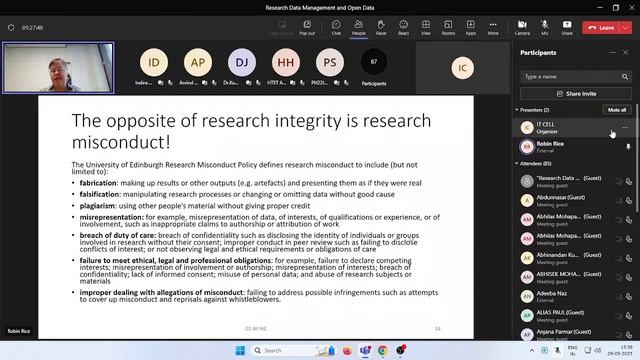
Task: Open the React emoji menu
Action: [403, 28]
